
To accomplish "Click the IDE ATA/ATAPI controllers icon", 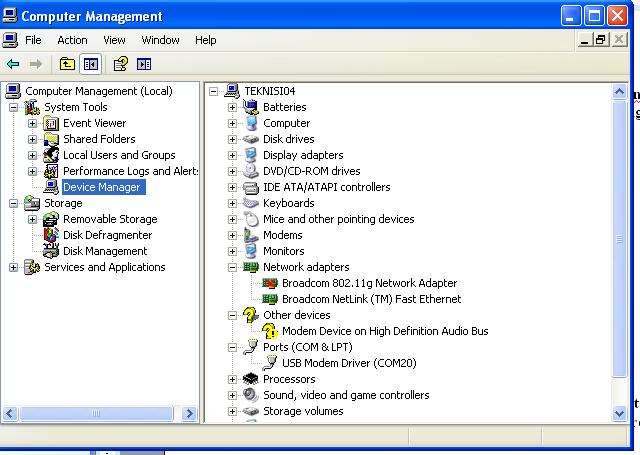I will [x=251, y=187].
